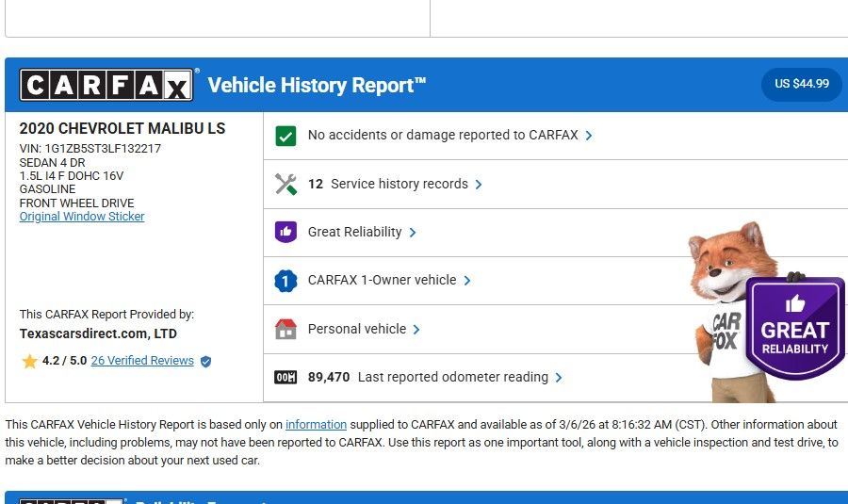The width and height of the screenshot is (848, 504).
Task: Click the green checkmark no-accidents icon
Action: [x=285, y=136]
